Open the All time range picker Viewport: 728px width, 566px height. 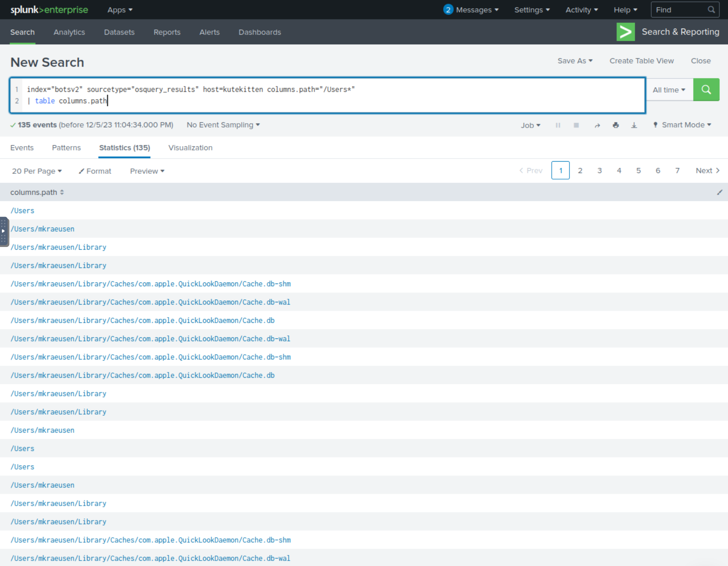click(669, 90)
